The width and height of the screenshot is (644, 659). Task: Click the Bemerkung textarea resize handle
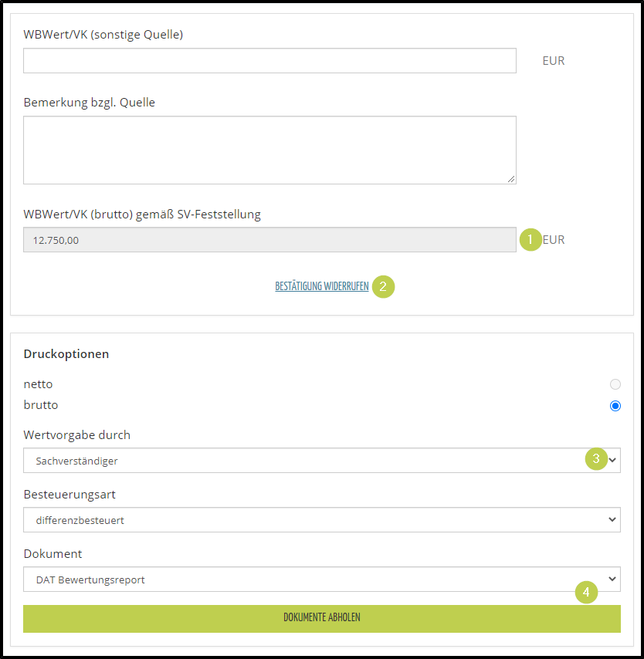click(511, 179)
